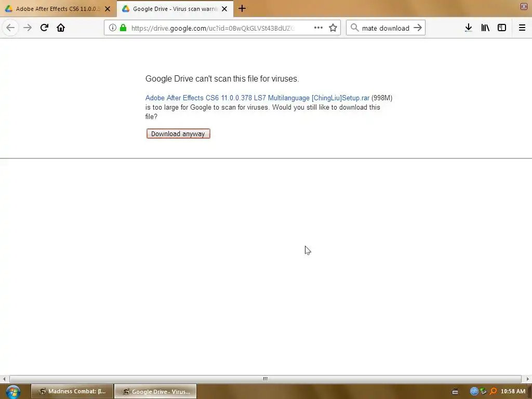Click the scrollbar right arrow
Viewport: 532px width, 399px height.
pyautogui.click(x=528, y=379)
